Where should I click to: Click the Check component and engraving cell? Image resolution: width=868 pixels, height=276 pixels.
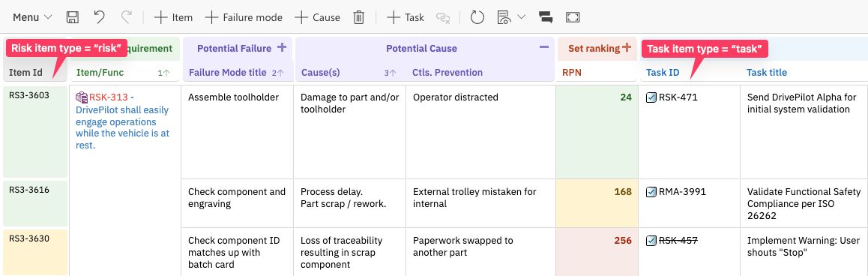238,203
